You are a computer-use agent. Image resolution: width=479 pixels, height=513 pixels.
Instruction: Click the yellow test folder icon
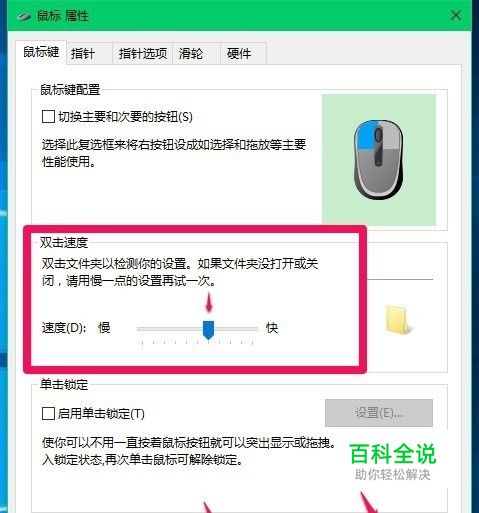pos(398,319)
